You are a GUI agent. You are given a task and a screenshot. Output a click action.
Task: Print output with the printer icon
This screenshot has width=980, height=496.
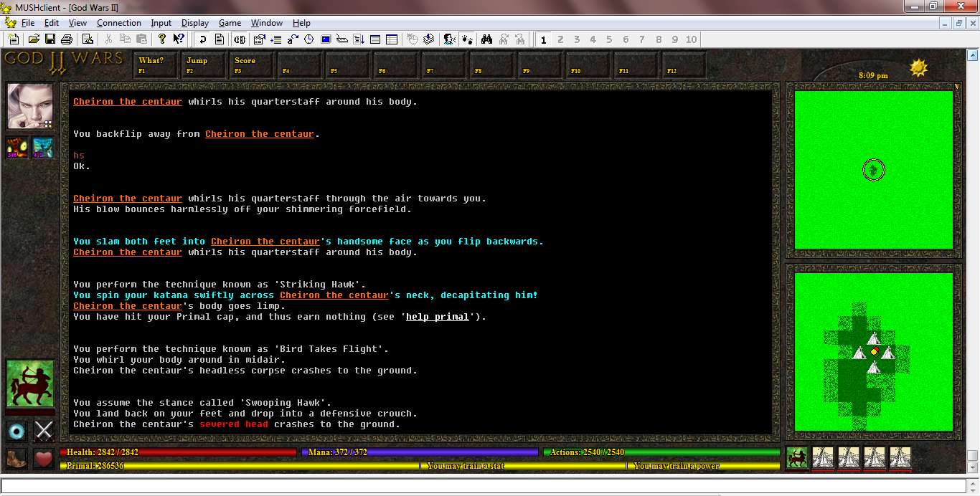[x=67, y=39]
